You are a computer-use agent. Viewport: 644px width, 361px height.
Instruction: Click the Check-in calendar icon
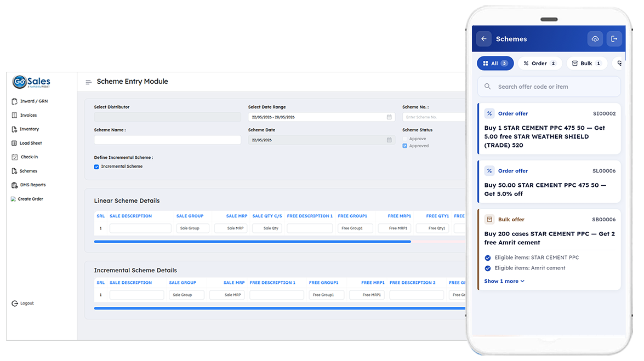click(14, 157)
